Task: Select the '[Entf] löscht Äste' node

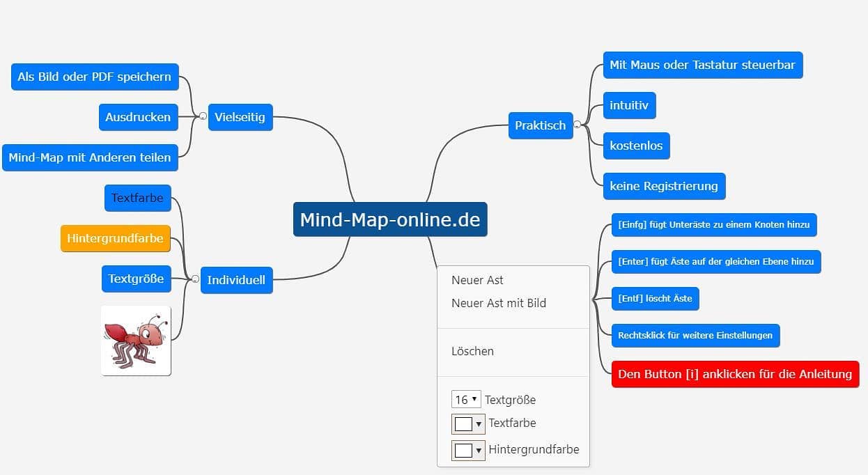Action: click(655, 298)
